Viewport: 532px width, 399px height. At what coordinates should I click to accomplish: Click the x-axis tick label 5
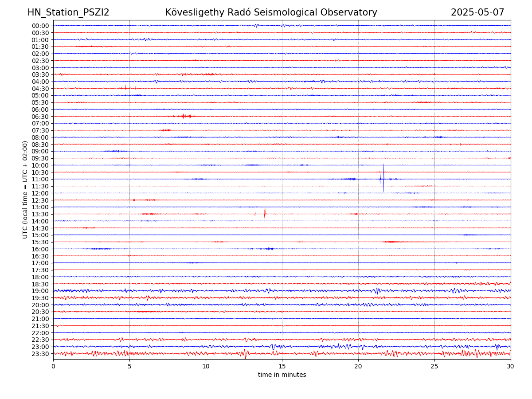[x=129, y=367]
